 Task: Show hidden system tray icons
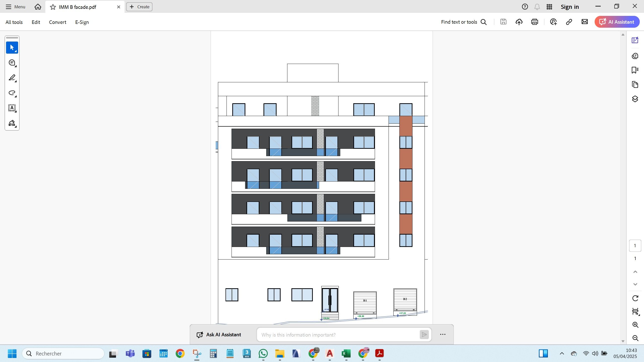(562, 353)
